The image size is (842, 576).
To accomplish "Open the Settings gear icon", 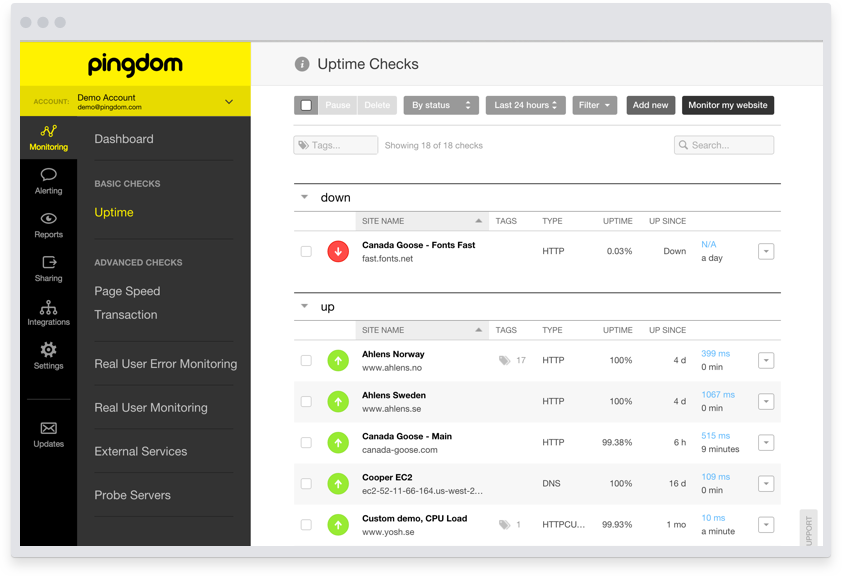I will tap(48, 350).
